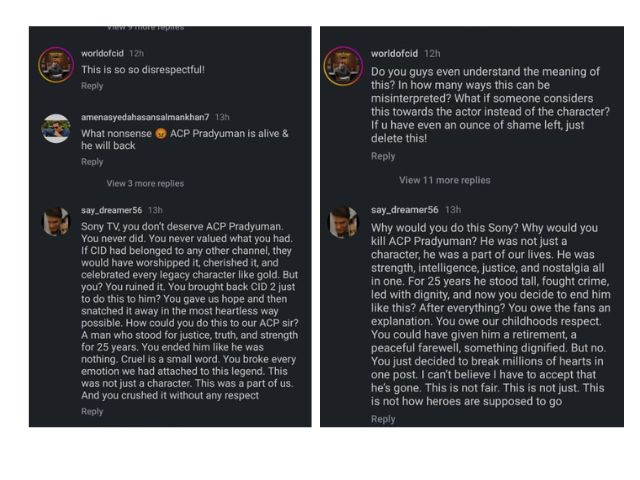Expand 'View 11 more replies'
Viewport: 640px width, 480px height.
tap(444, 180)
